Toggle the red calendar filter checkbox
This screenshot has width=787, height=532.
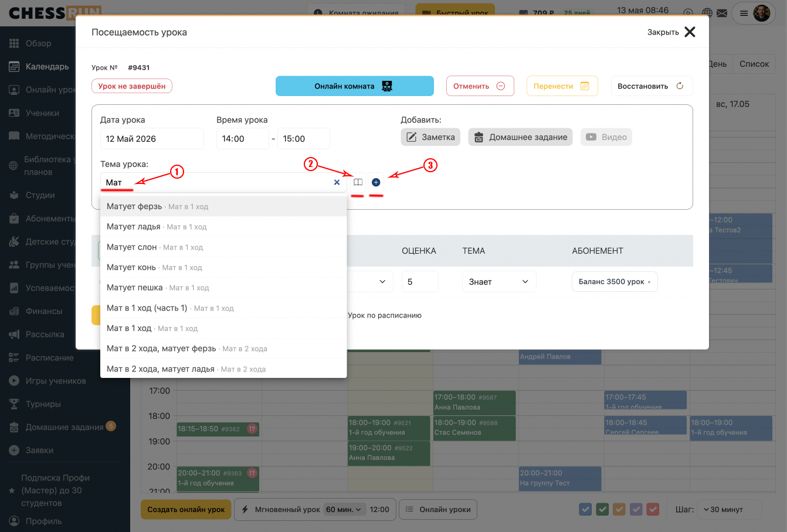pyautogui.click(x=653, y=509)
